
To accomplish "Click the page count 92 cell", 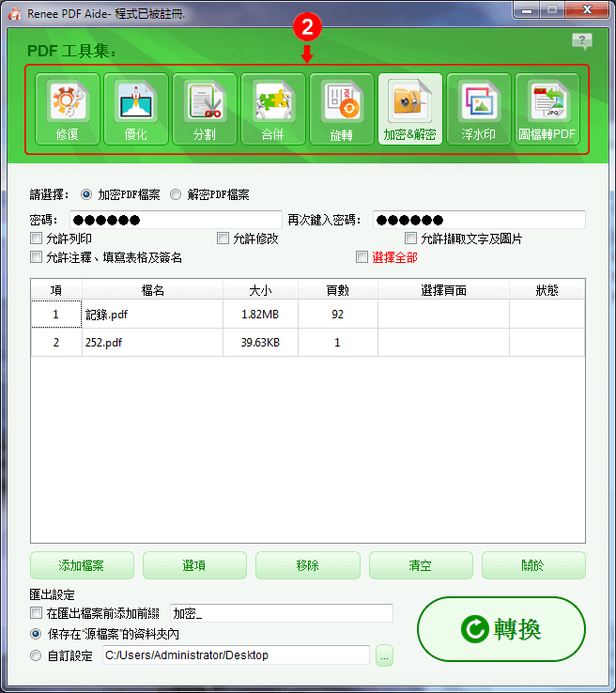I will click(338, 315).
